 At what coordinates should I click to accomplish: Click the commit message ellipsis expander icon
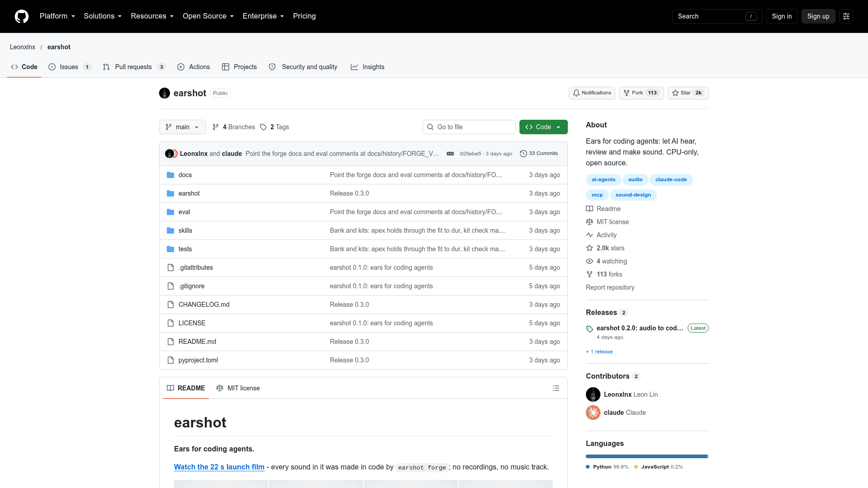tap(450, 154)
